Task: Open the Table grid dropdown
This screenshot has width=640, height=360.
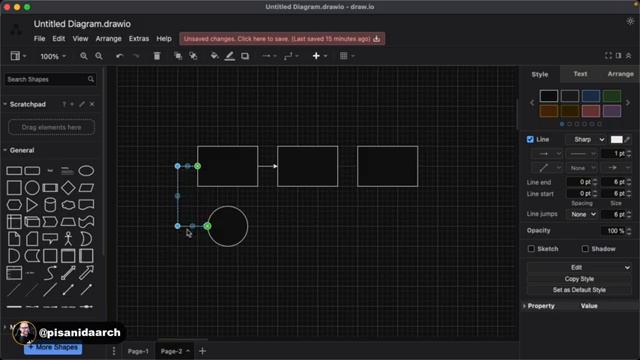Action: [347, 56]
